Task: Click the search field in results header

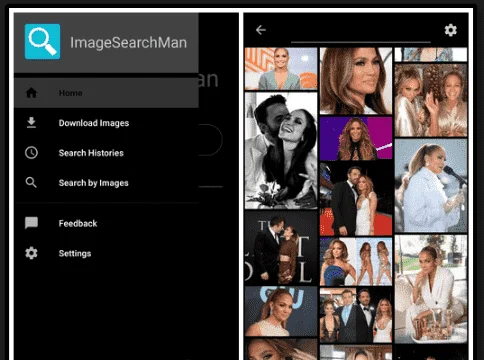Action: (x=361, y=31)
